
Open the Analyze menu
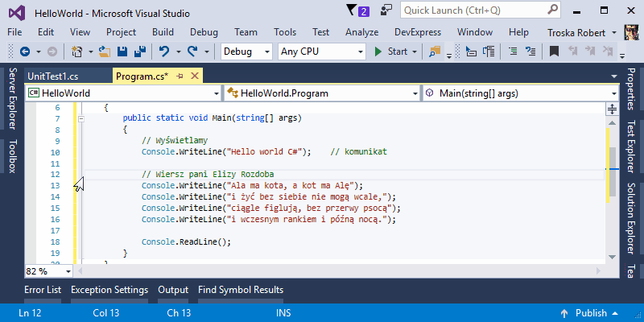pyautogui.click(x=361, y=32)
